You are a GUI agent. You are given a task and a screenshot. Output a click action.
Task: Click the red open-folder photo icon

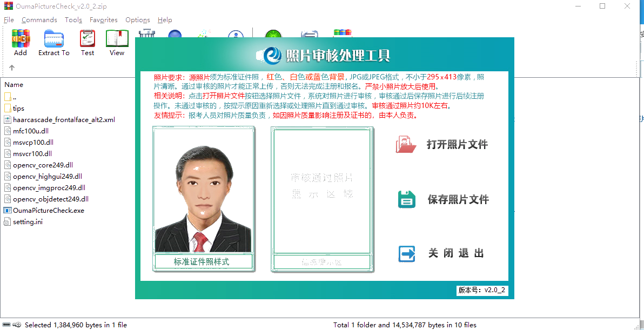tap(406, 144)
